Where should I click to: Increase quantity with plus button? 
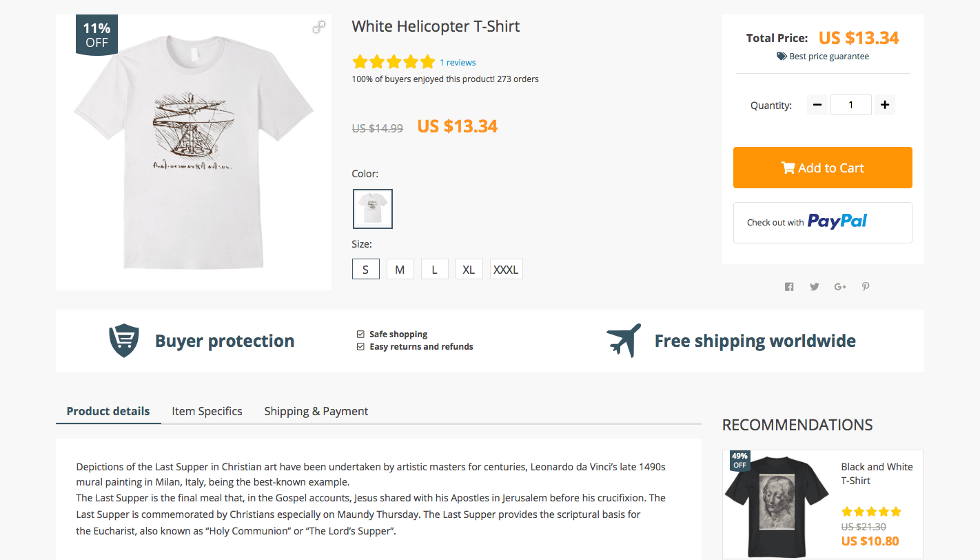tap(885, 105)
